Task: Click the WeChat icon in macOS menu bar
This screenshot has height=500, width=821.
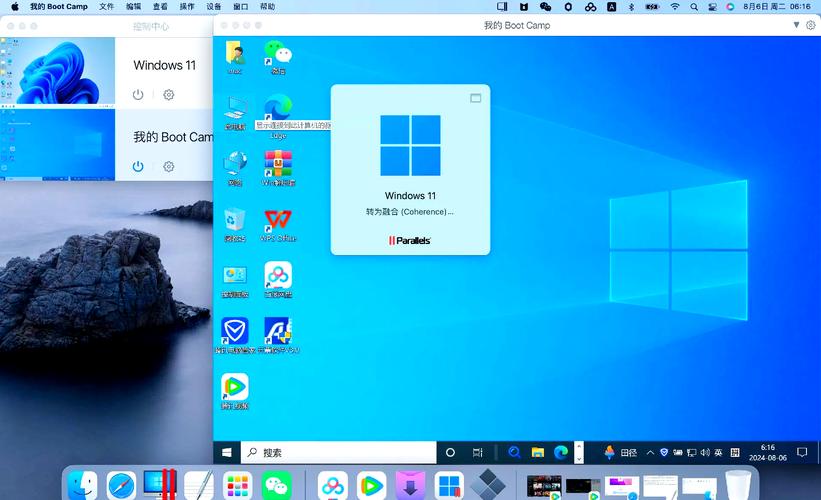Action: 545,7
